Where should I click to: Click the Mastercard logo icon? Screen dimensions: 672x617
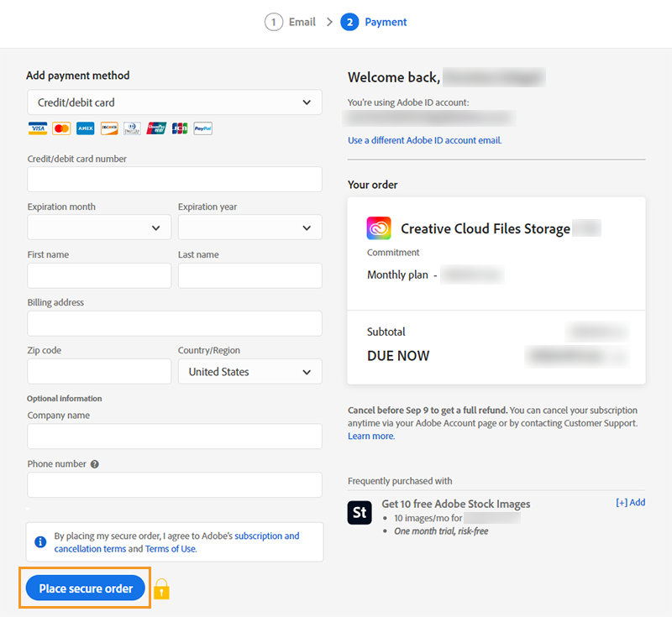(61, 128)
